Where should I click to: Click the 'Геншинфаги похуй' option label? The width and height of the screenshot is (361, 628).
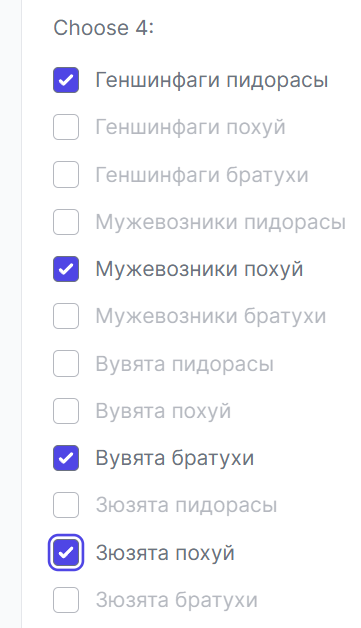tap(190, 128)
